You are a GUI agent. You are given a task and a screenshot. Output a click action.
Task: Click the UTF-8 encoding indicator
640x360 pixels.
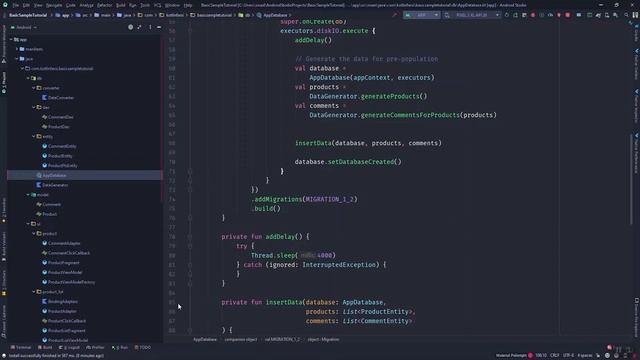[569, 356]
